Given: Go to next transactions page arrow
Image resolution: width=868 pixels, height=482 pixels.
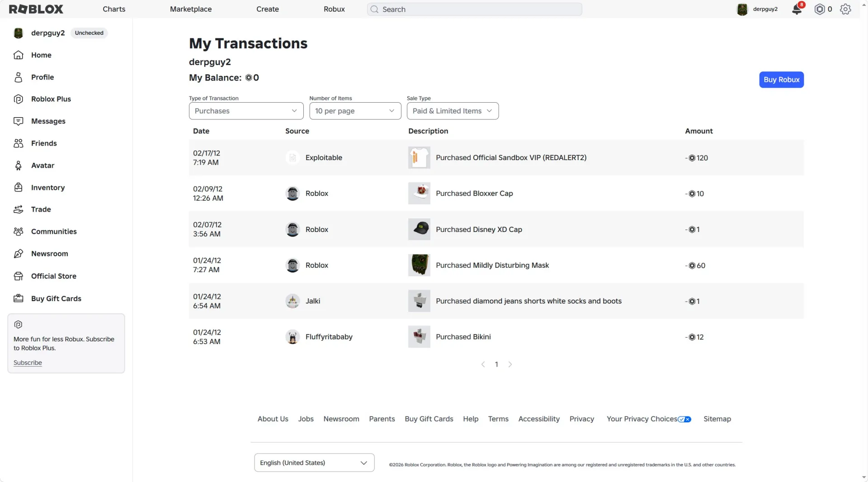Looking at the screenshot, I should 510,364.
